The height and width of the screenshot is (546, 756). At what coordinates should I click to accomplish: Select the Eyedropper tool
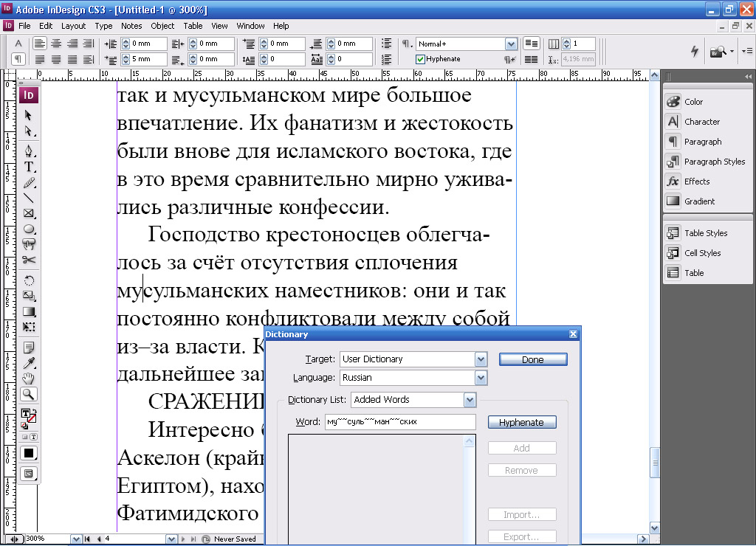click(x=29, y=363)
